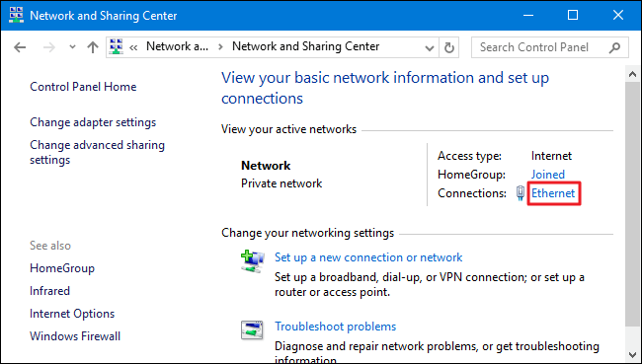Click the scrollbar up arrow
Viewport: 642px width, 364px height.
click(632, 74)
